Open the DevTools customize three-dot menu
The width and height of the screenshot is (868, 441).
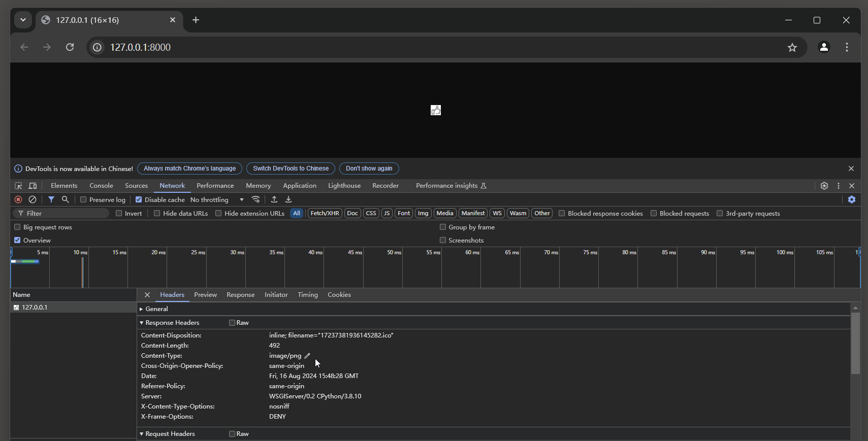pos(839,186)
